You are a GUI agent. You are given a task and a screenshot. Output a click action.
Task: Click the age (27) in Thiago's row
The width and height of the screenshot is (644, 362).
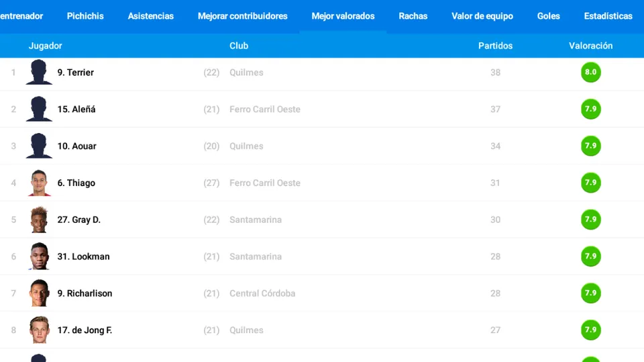coord(211,183)
